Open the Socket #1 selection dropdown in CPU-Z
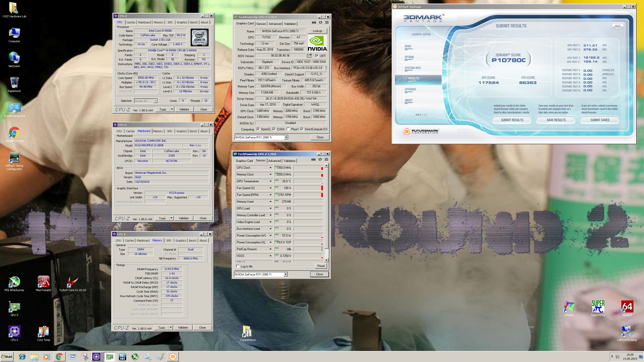This screenshot has width=644, height=362. [155, 101]
